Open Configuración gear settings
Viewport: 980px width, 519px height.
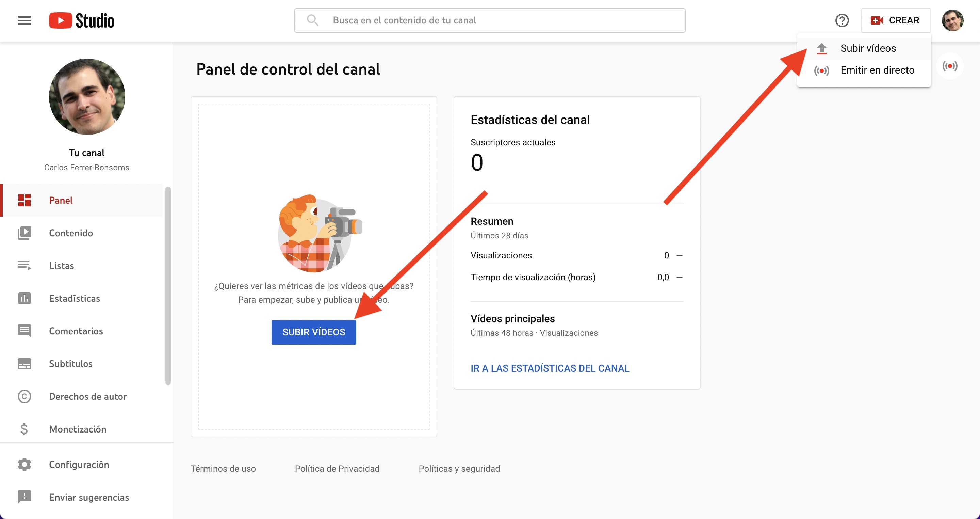point(79,465)
